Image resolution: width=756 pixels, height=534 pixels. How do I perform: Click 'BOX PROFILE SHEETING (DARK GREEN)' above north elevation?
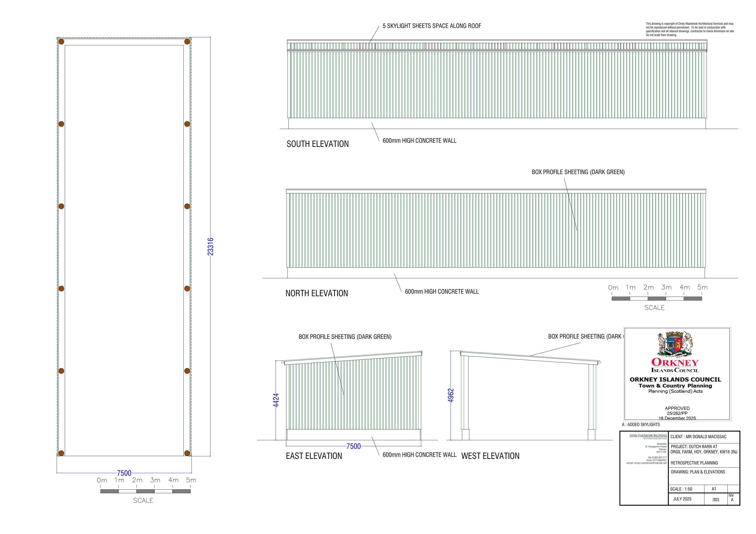click(578, 172)
